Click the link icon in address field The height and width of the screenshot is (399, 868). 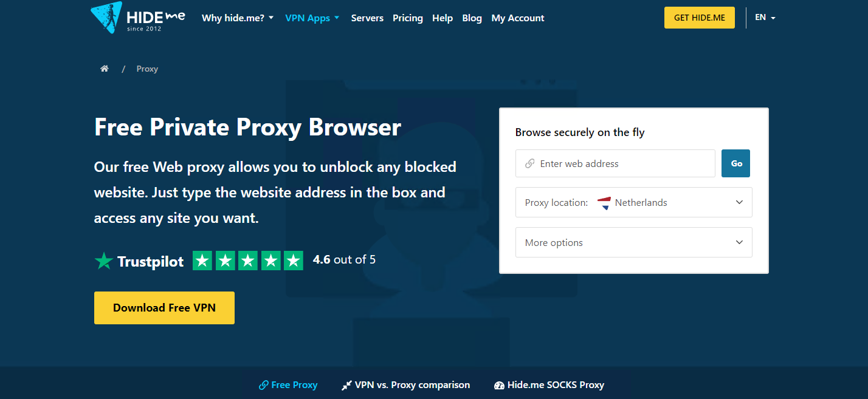(x=530, y=164)
